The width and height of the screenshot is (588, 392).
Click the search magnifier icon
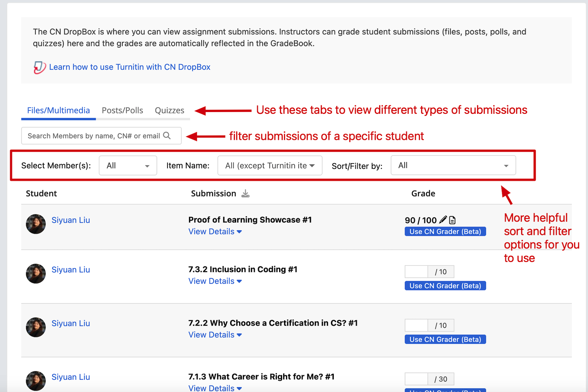(x=167, y=136)
